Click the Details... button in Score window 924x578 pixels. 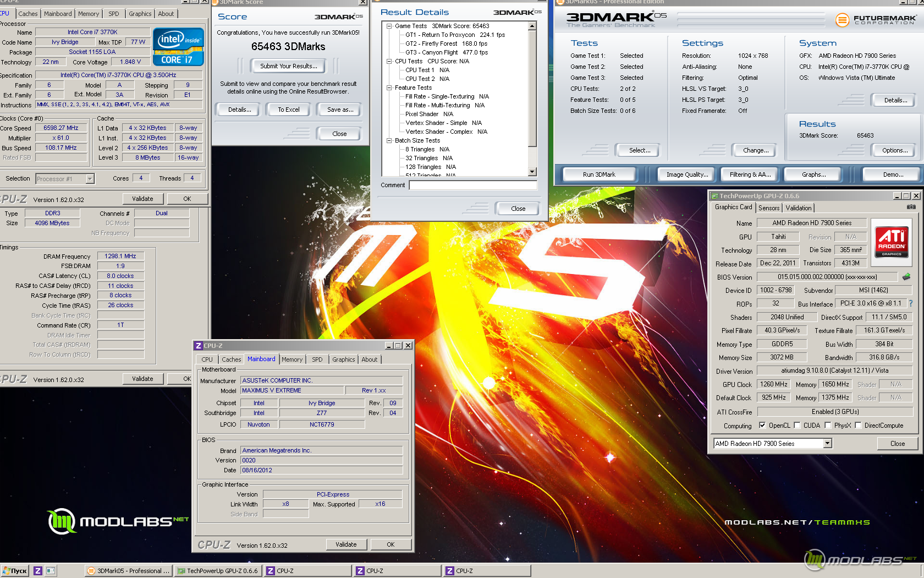coord(239,110)
